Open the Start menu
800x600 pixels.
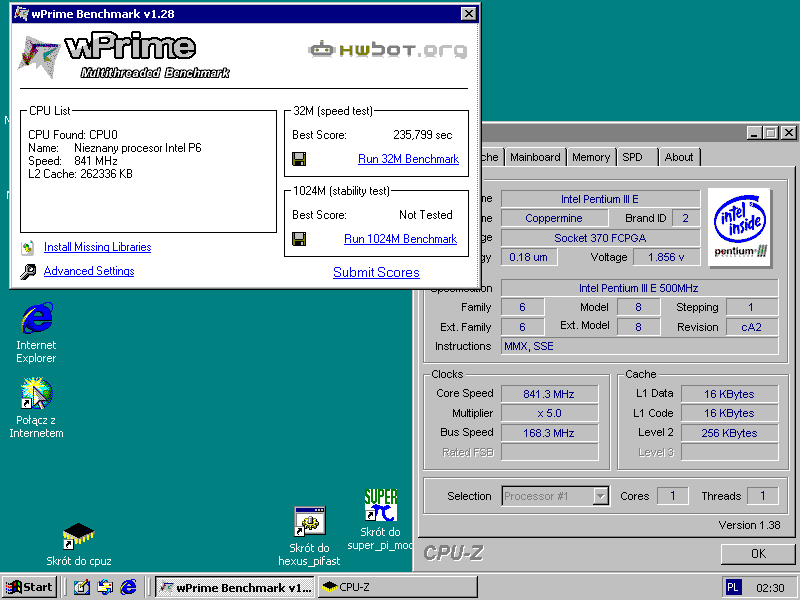click(30, 587)
